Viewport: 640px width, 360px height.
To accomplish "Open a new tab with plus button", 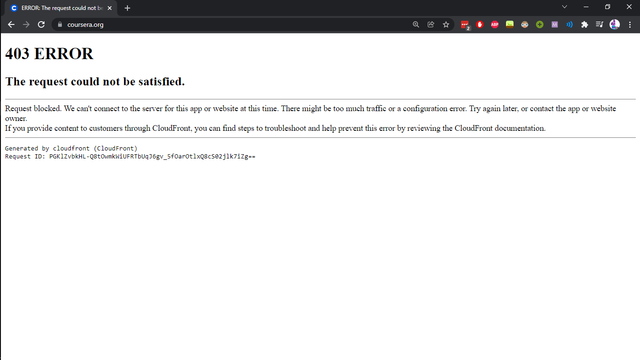I will pos(127,8).
